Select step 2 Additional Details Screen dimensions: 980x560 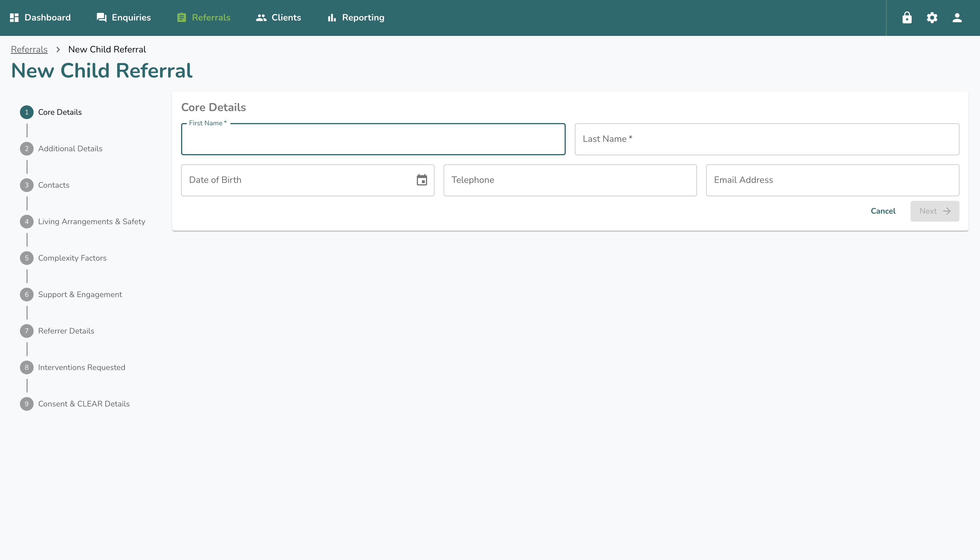pos(70,148)
